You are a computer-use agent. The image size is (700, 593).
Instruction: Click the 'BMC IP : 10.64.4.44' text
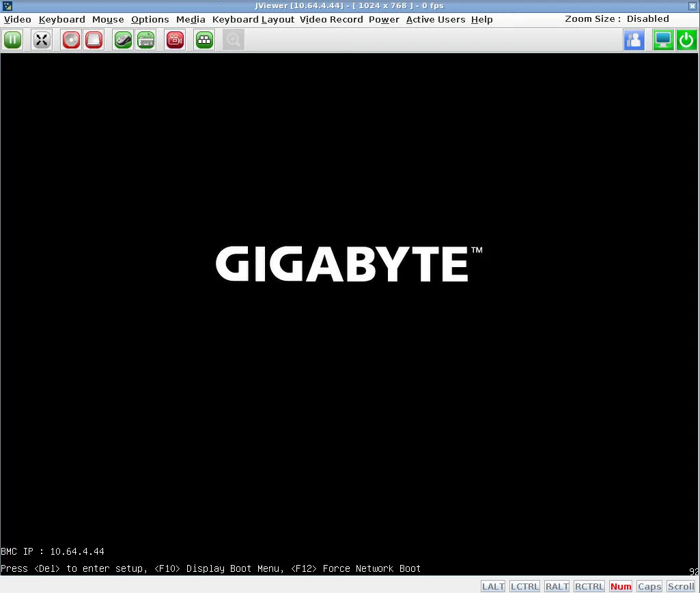point(53,551)
